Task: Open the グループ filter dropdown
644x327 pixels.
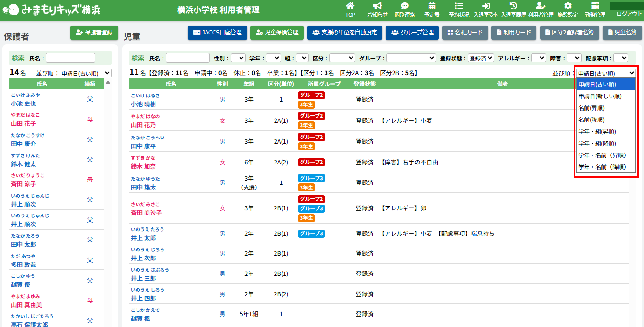Action: (x=411, y=58)
